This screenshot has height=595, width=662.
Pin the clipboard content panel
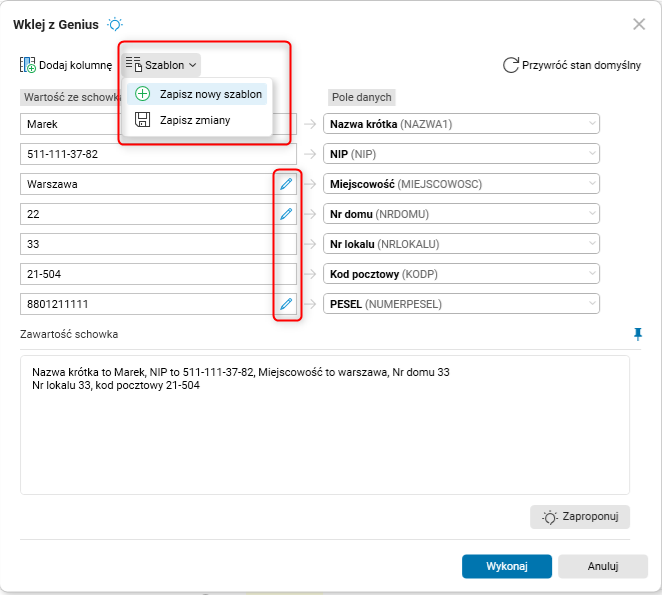point(639,333)
